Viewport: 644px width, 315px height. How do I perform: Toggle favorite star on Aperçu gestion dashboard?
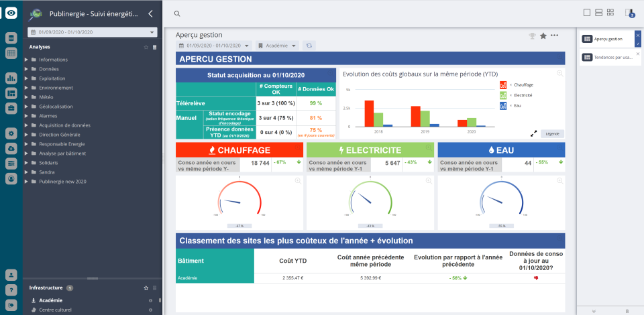(x=543, y=36)
